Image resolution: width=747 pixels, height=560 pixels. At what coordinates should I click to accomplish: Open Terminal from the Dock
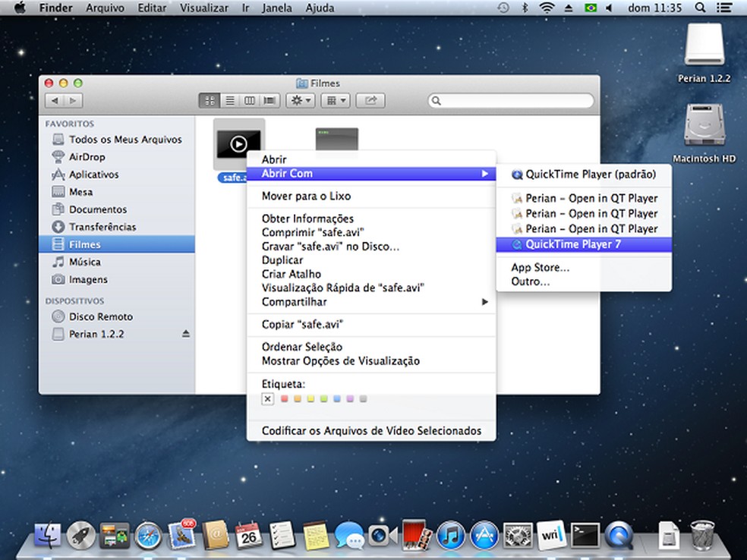pyautogui.click(x=585, y=536)
